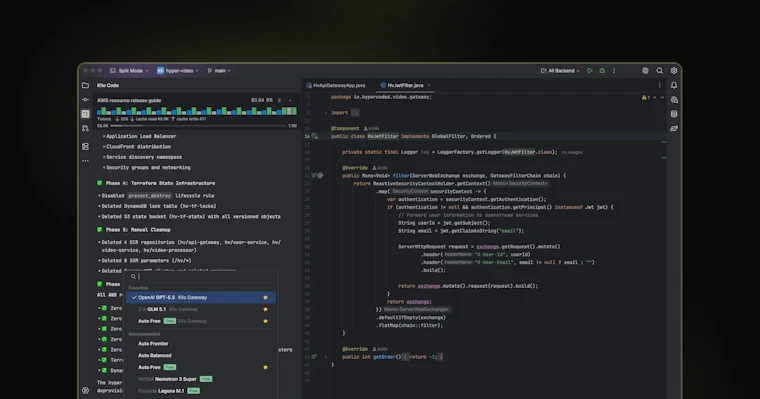This screenshot has width=760, height=399.
Task: Toggle favorite star for GLM 5.1
Action: coord(265,309)
